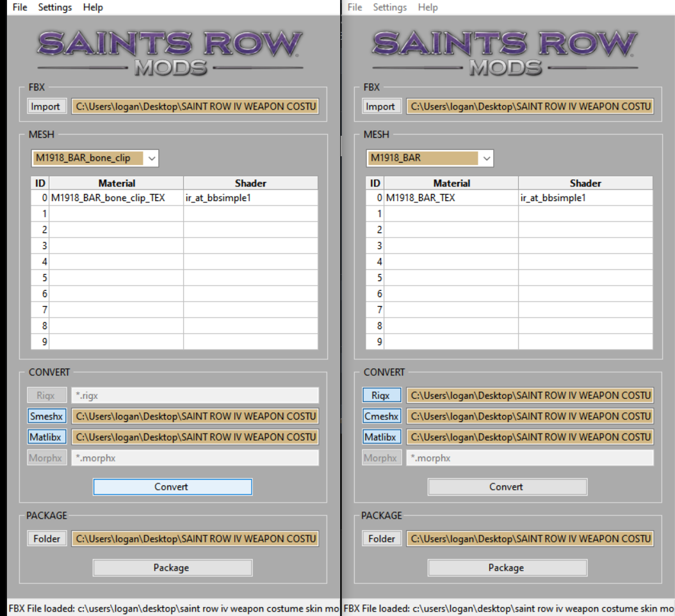Click the Smeshx button in left window
This screenshot has width=675, height=616.
point(47,416)
